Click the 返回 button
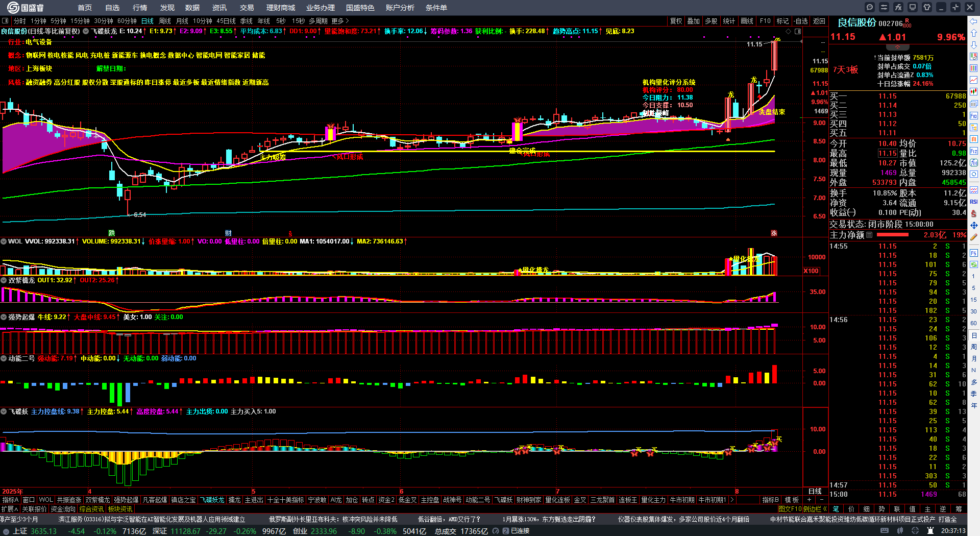This screenshot has width=980, height=536. [x=819, y=21]
